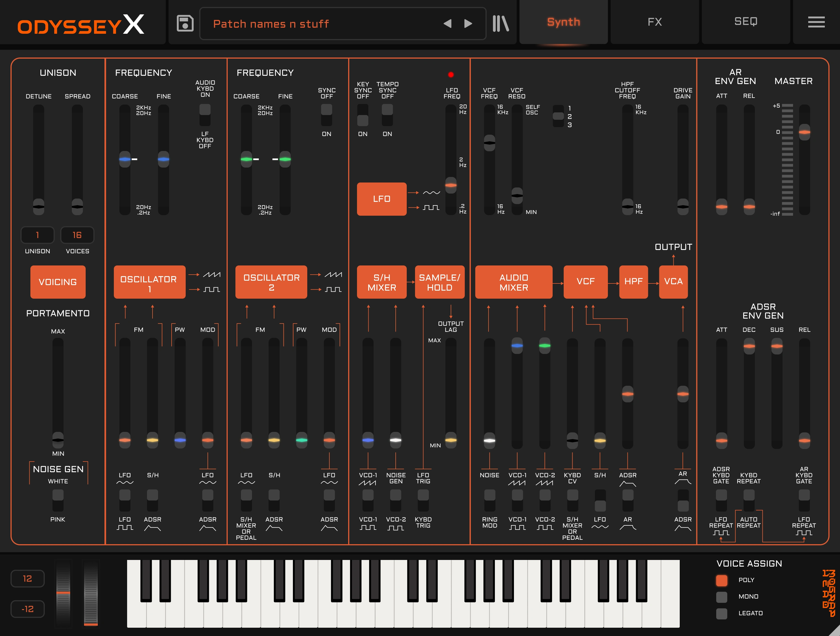Click the LFO block button

(382, 199)
